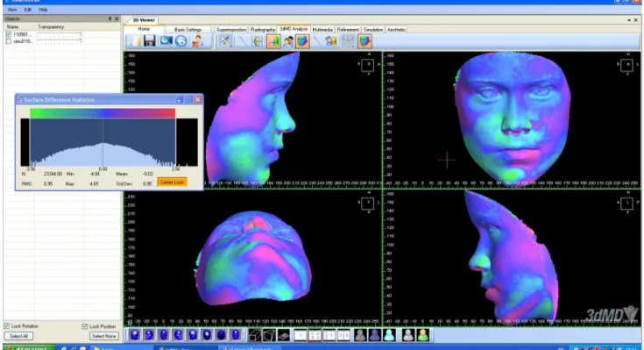The image size is (644, 350).
Task: Click the Min value -4.04
Action: point(95,174)
